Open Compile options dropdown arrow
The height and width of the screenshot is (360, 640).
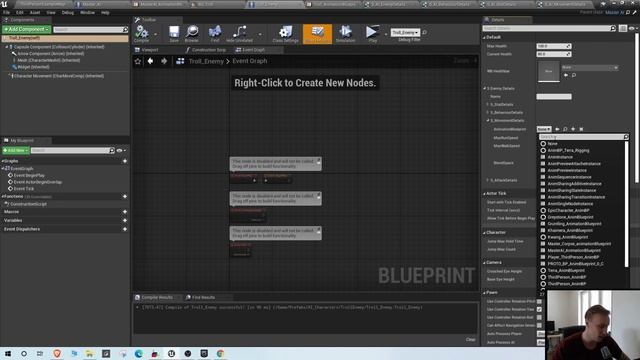coord(155,34)
